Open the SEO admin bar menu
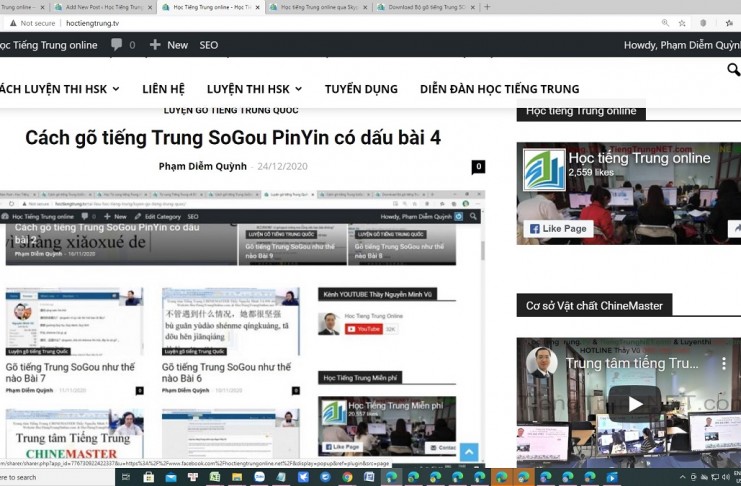741x486 pixels. (208, 45)
